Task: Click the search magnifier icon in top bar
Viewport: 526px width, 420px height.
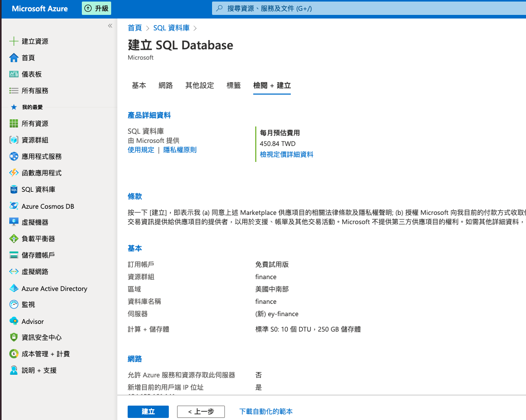Action: click(219, 8)
